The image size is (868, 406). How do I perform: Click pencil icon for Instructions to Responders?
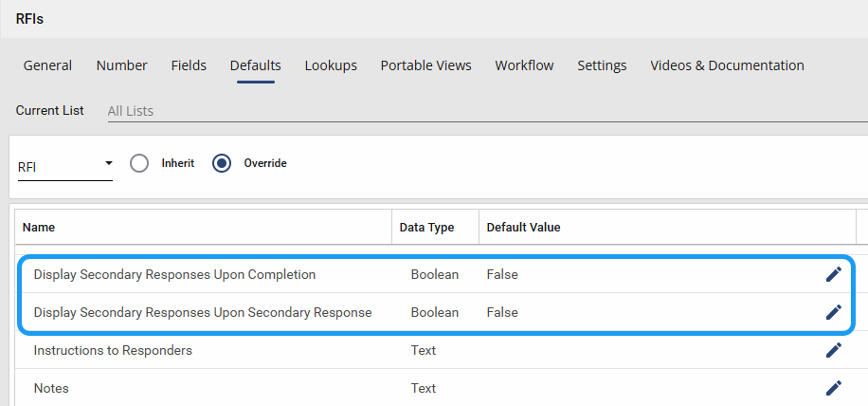point(833,350)
